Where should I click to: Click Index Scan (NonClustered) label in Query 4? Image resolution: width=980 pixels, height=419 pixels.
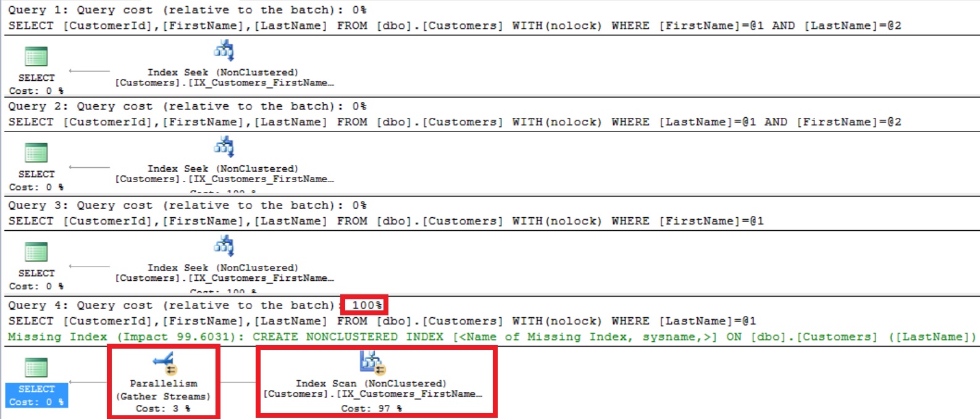371,383
